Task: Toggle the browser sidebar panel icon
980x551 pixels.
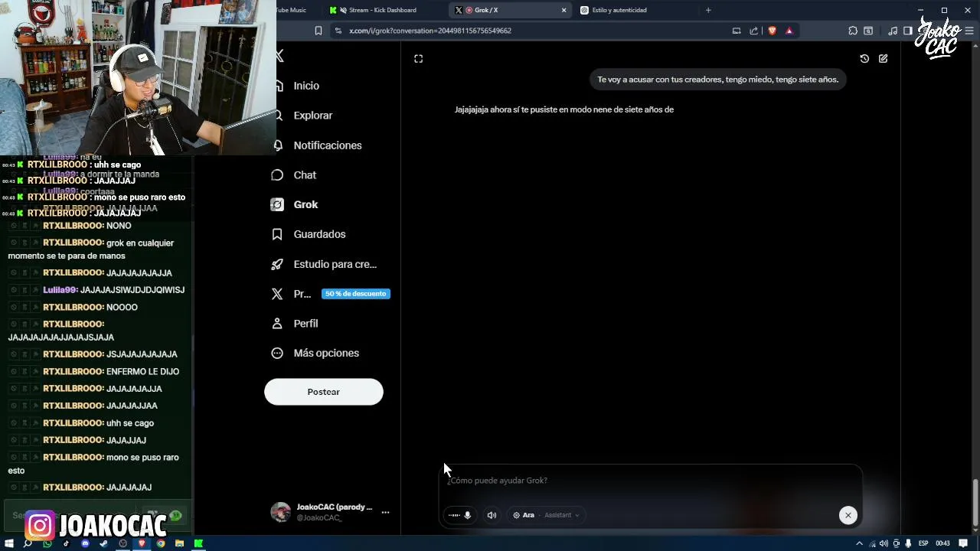Action: [x=907, y=31]
